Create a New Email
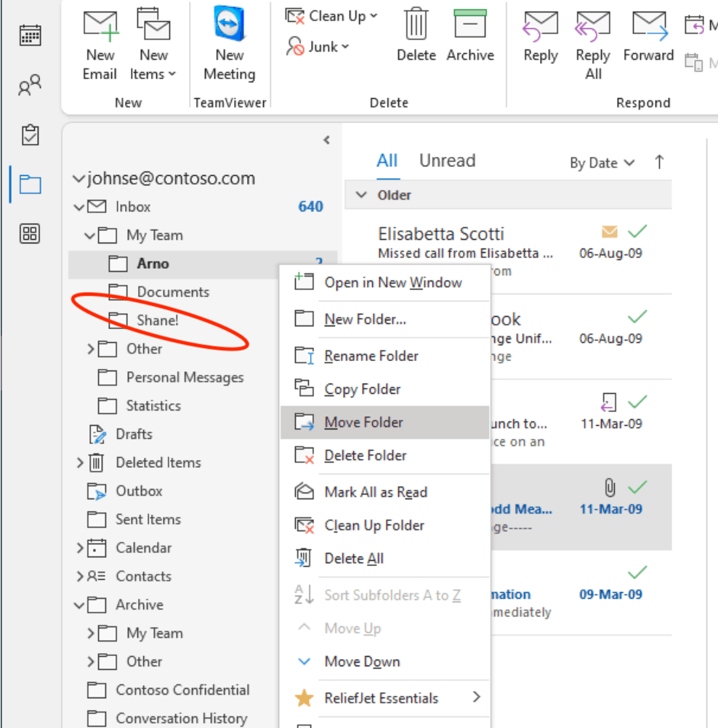 click(x=100, y=45)
